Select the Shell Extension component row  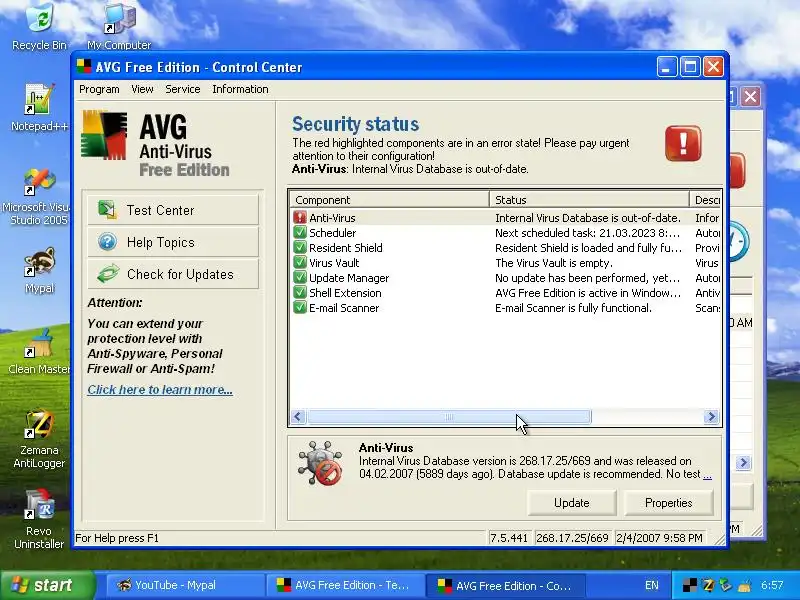pyautogui.click(x=505, y=293)
